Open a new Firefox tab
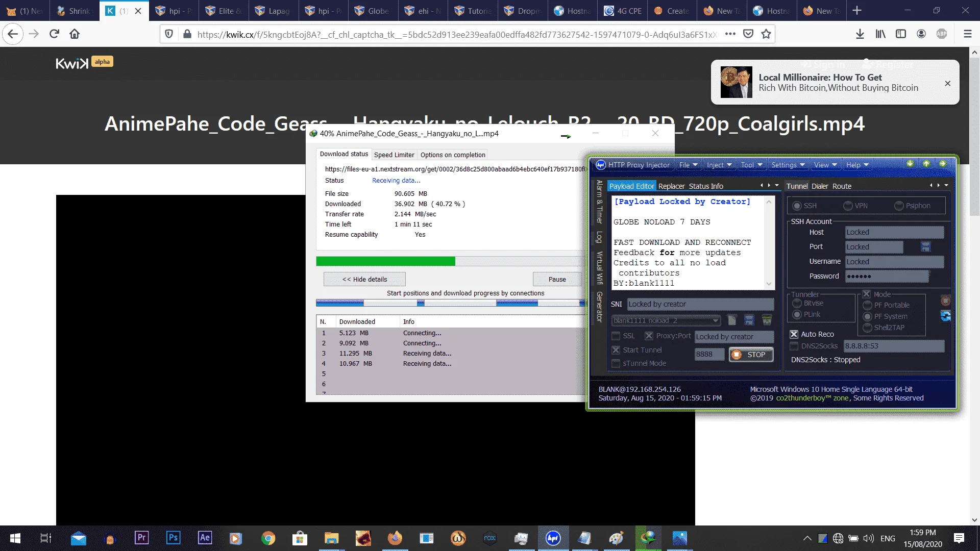The width and height of the screenshot is (980, 551). coord(857,11)
